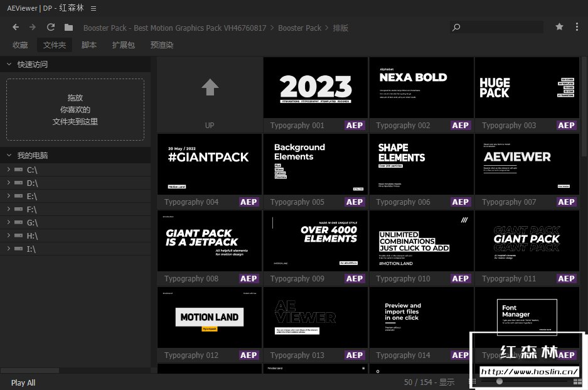Open the AEViewer hamburger panel menu
This screenshot has width=588, height=390.
coord(94,8)
